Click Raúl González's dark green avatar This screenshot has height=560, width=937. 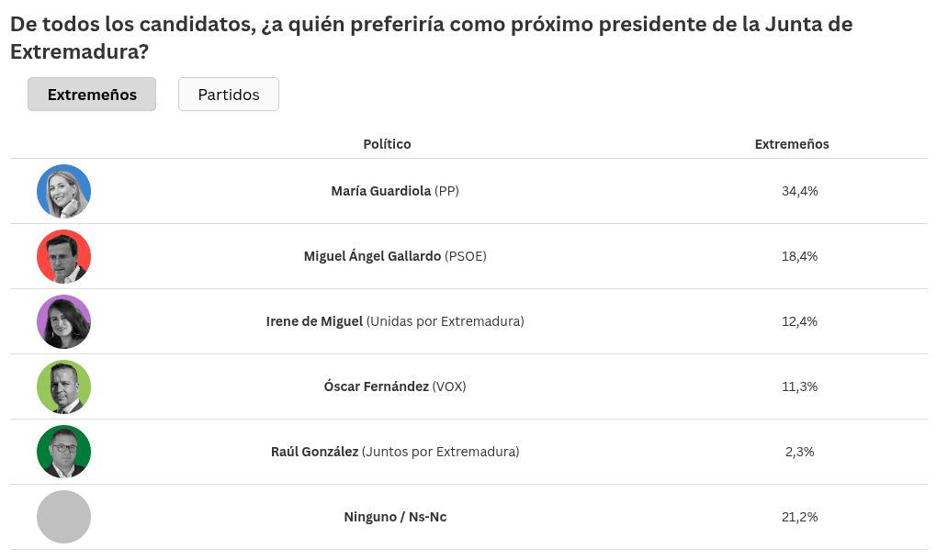(64, 452)
